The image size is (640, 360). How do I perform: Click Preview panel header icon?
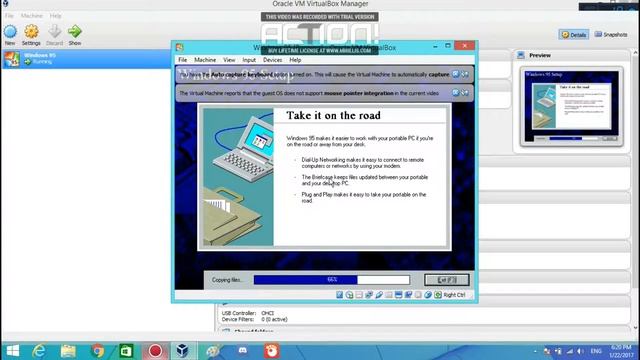click(521, 55)
